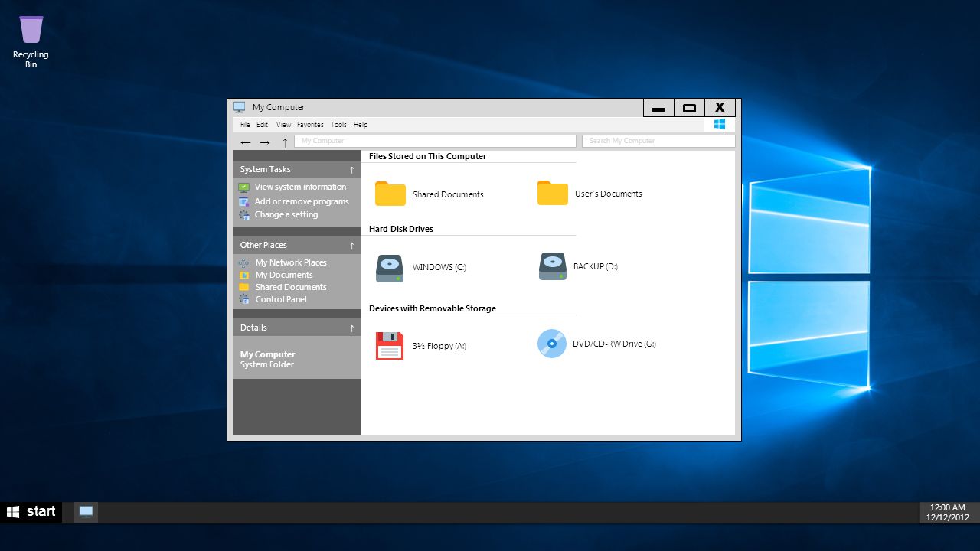Click the My Computer taskbar icon
Image resolution: width=980 pixels, height=551 pixels.
tap(86, 512)
